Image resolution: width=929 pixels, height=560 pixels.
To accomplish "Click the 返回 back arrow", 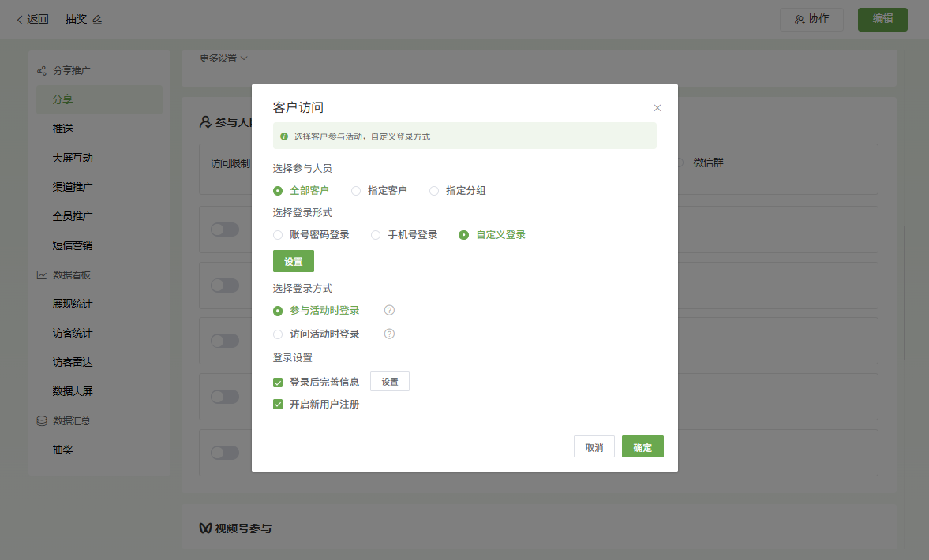I will [20, 20].
